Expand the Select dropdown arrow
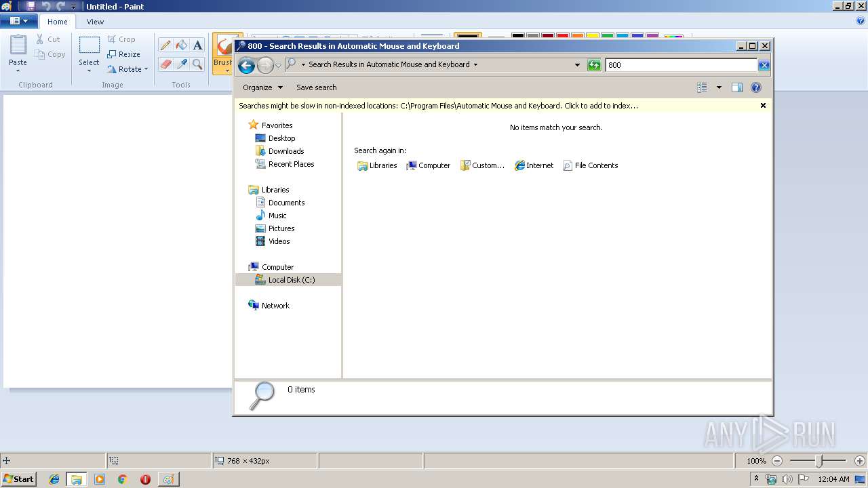This screenshot has width=868, height=488. [89, 70]
